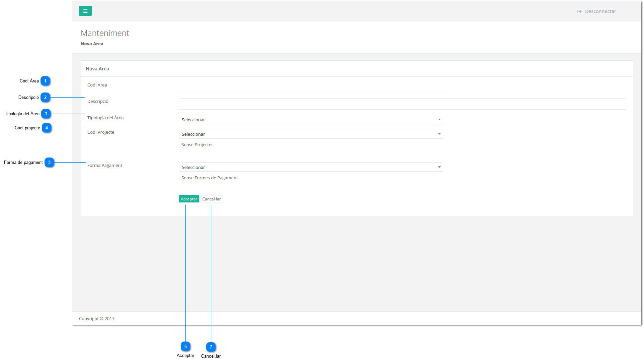644x364 pixels.
Task: Click the green hamburger menu icon
Action: [x=85, y=11]
